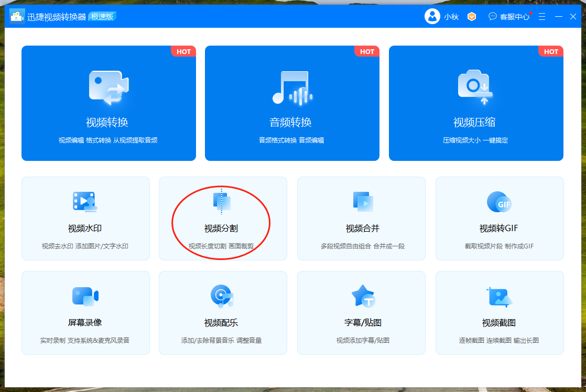
Task: Click the 视频转GIF card title text
Action: pos(499,228)
